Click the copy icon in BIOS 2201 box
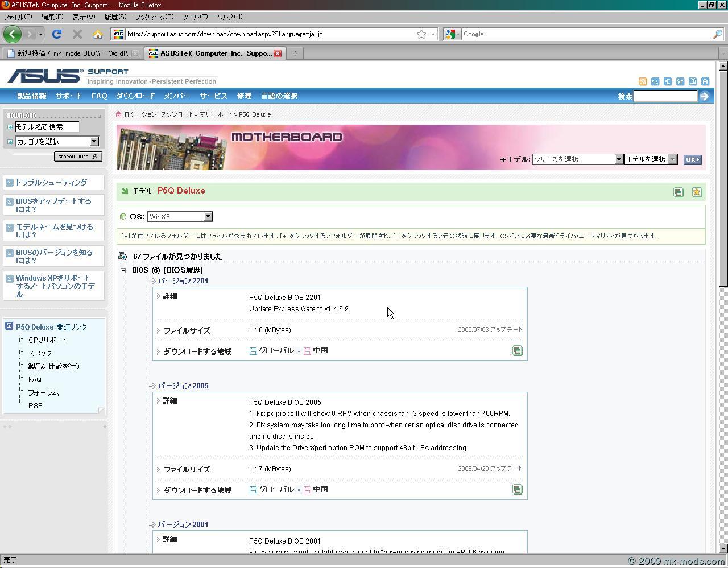728x568 pixels. pyautogui.click(x=517, y=351)
